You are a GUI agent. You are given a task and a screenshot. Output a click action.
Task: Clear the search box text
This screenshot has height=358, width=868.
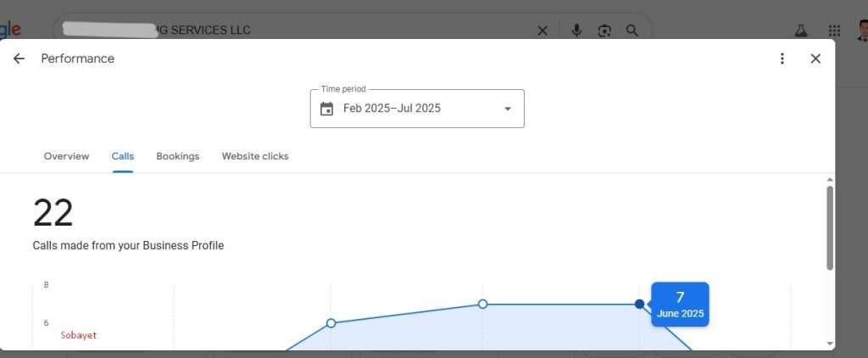click(x=542, y=31)
